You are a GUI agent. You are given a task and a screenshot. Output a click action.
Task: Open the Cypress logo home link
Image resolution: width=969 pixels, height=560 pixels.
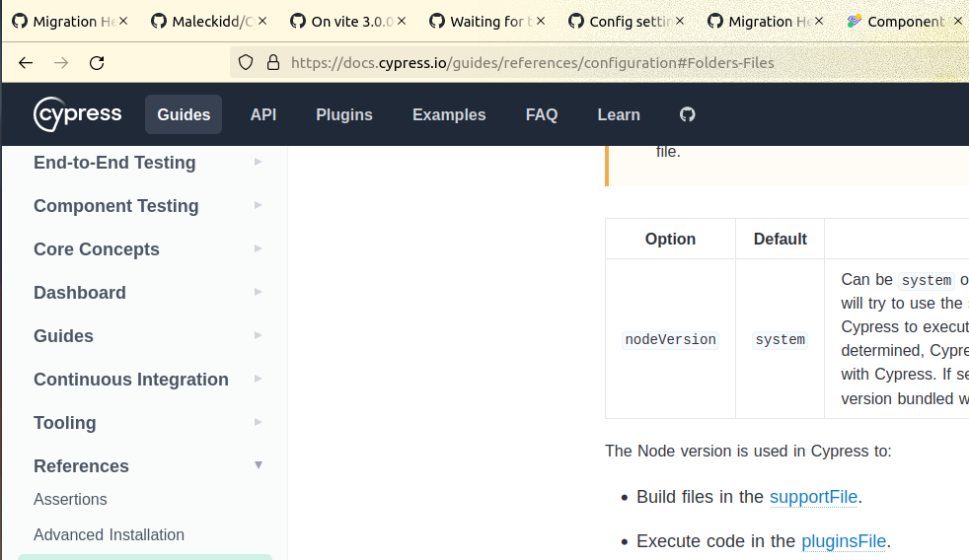(77, 114)
